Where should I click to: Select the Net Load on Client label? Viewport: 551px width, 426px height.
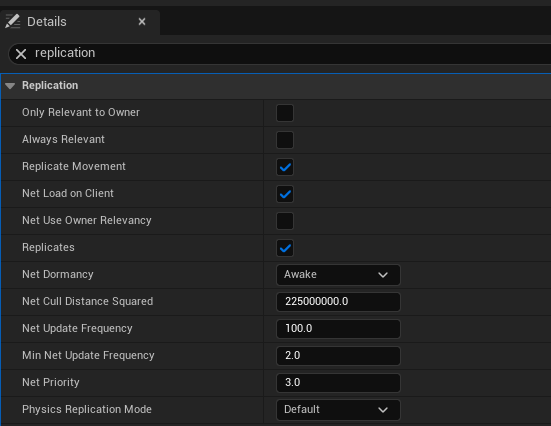pos(68,193)
